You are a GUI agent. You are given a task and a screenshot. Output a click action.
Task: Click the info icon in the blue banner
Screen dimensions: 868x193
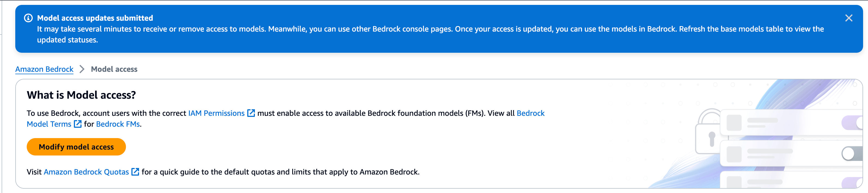[x=28, y=18]
